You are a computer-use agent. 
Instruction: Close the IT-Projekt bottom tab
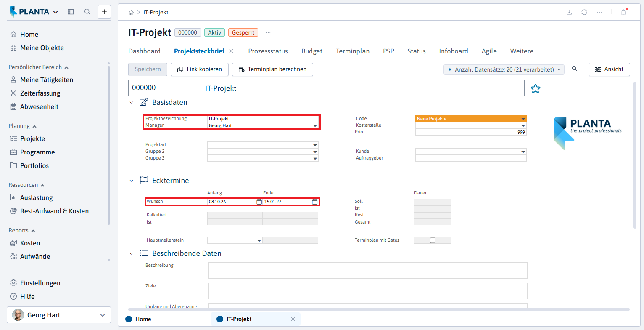[293, 319]
